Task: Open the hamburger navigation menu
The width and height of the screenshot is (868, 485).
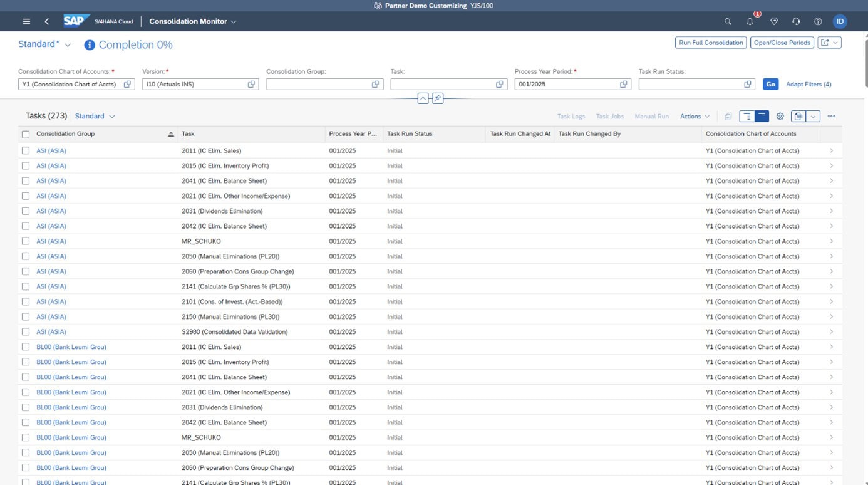Action: [x=26, y=21]
